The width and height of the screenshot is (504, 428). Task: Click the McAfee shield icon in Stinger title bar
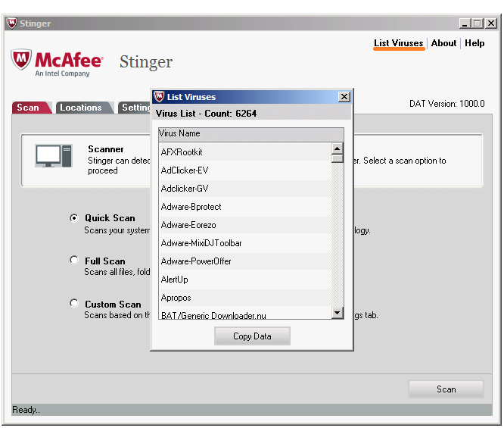pos(11,23)
